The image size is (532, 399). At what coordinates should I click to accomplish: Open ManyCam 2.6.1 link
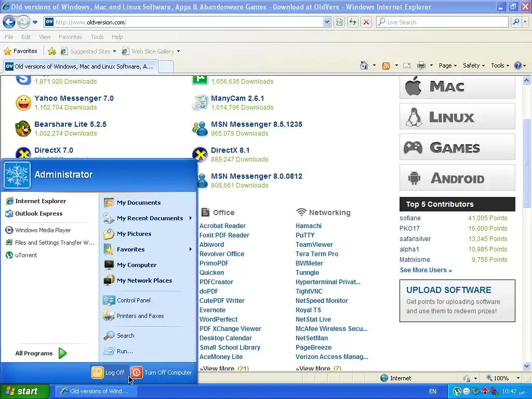click(237, 98)
